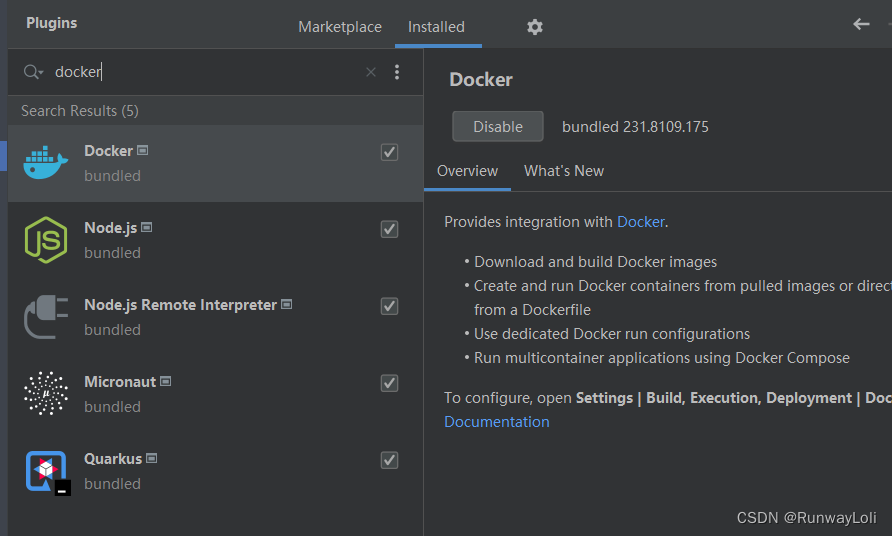This screenshot has width=892, height=536.
Task: Click the Node.js hexagon plugin icon
Action: click(46, 240)
